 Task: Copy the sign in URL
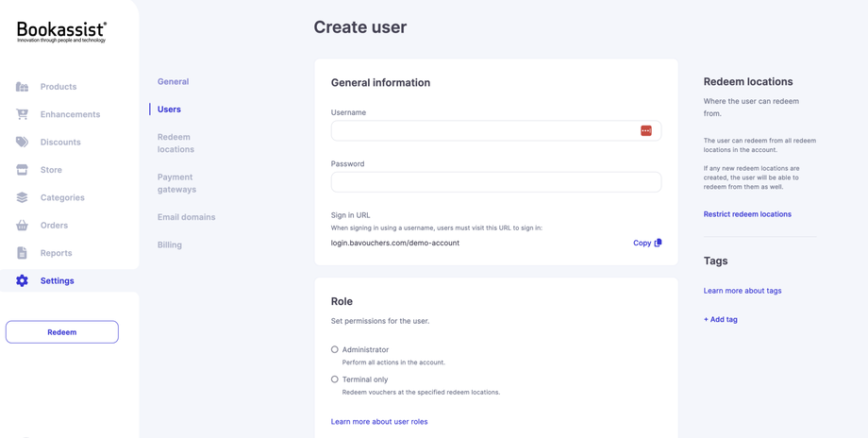coord(647,243)
